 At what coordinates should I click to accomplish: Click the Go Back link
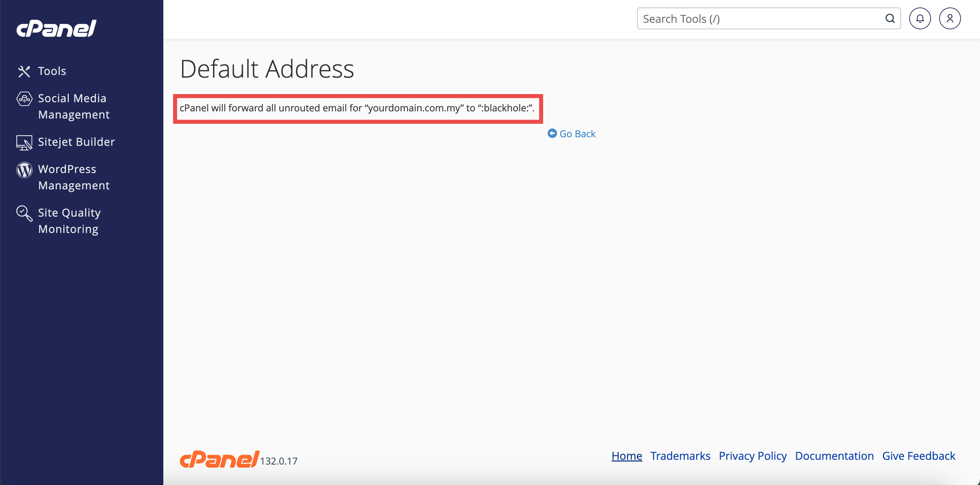click(577, 134)
